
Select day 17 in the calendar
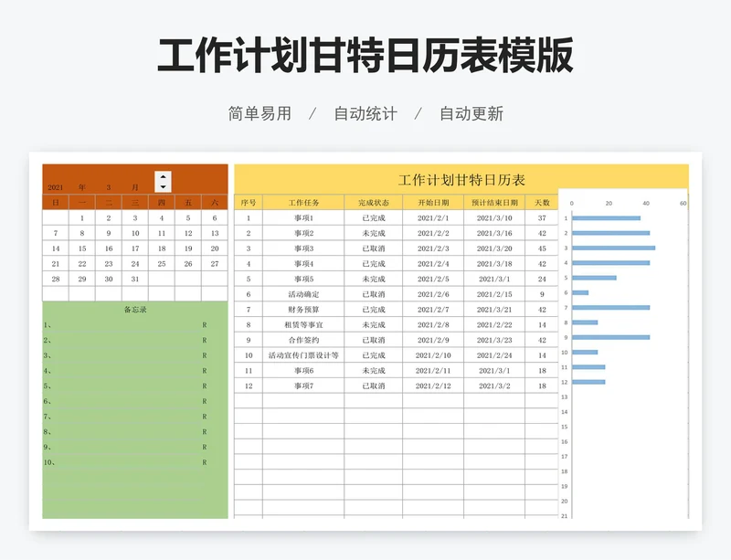(x=135, y=248)
